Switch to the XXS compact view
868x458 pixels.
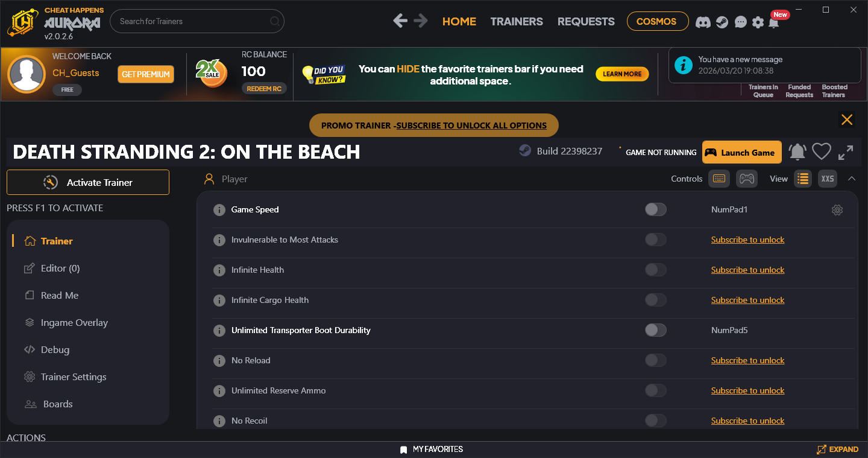pos(828,179)
